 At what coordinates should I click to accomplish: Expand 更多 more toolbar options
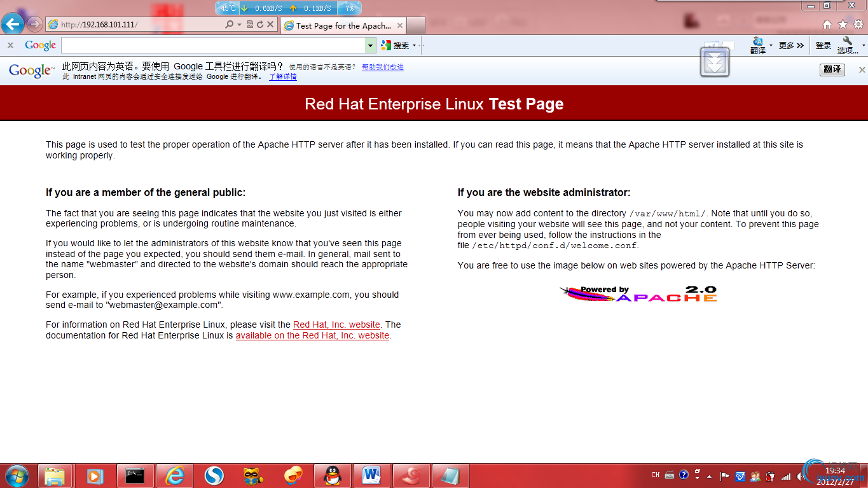(x=791, y=45)
